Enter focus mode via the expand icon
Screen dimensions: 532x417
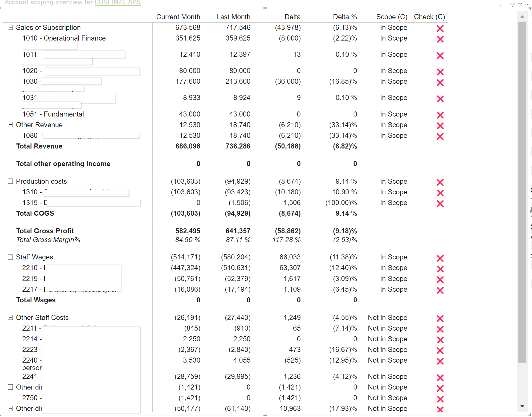click(520, 5)
